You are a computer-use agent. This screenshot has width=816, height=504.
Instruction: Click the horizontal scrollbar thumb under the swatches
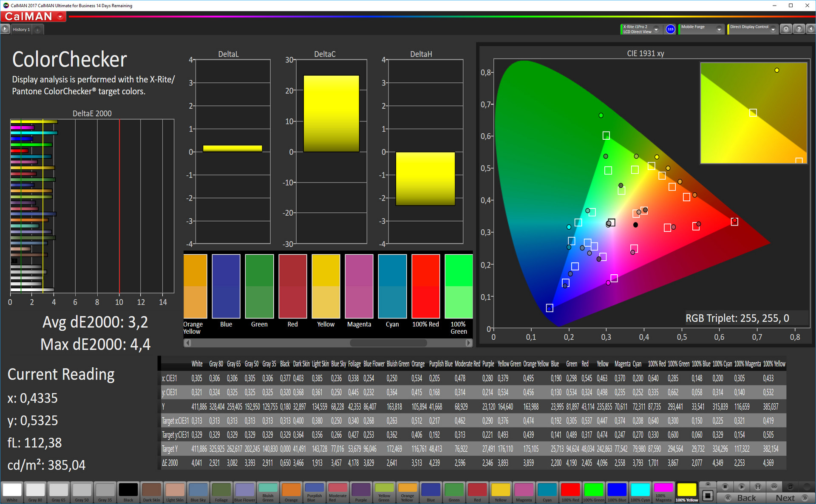click(x=388, y=343)
